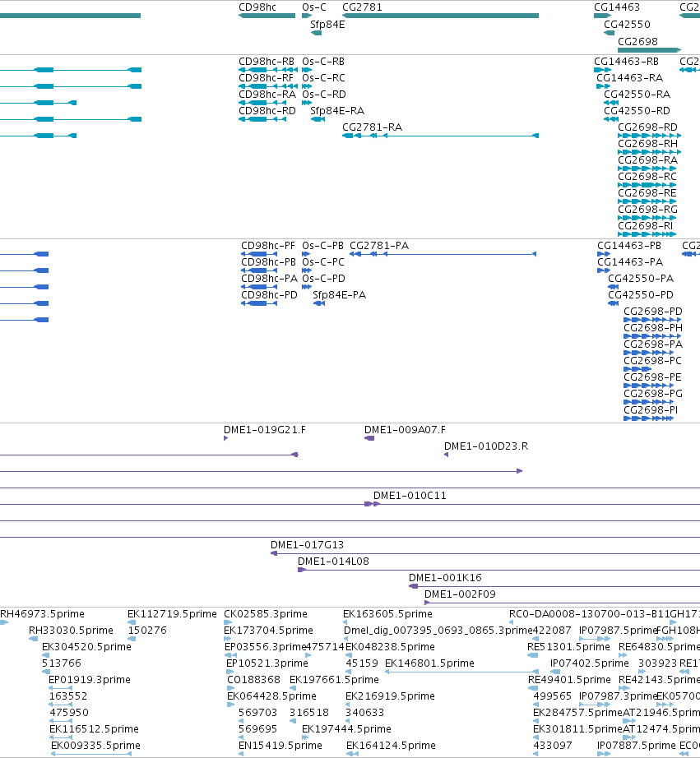
Task: Click EST EK146801.5prime
Action: [429, 663]
